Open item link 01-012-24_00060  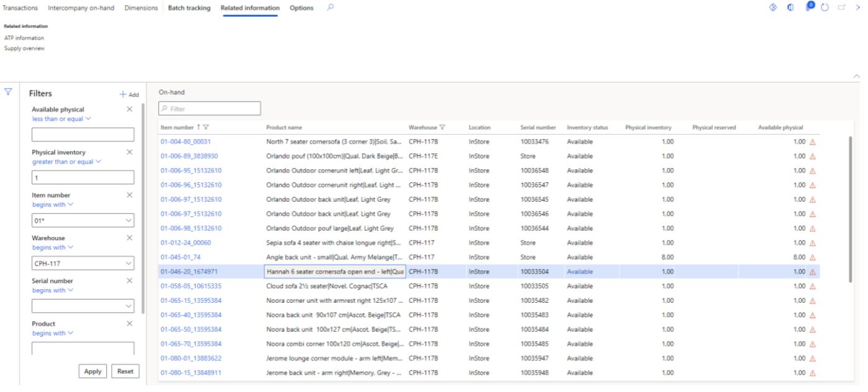(186, 243)
